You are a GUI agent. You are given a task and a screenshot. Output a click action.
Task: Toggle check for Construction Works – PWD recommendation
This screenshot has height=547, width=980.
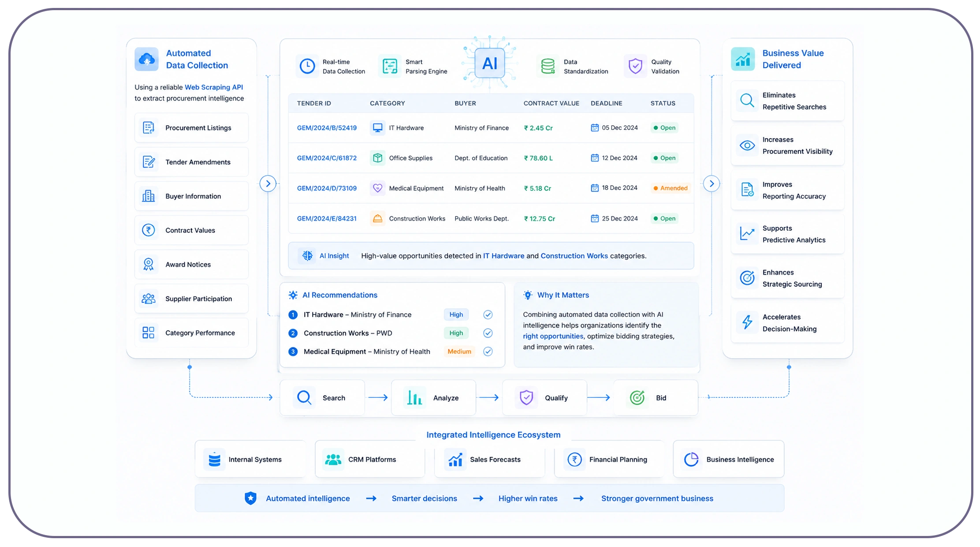pos(488,333)
